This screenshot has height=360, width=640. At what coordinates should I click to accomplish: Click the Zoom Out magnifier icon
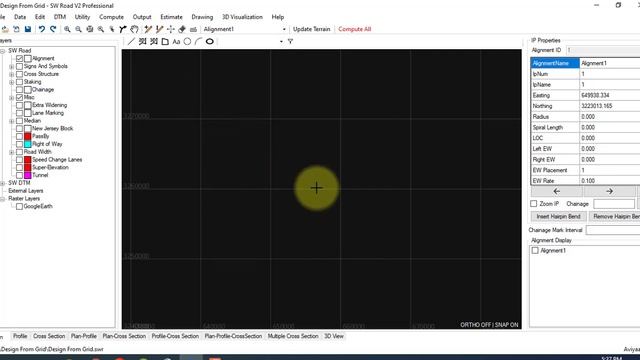point(78,29)
